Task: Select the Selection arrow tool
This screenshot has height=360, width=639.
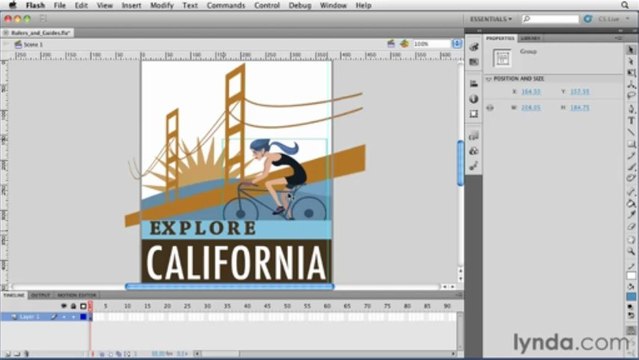Action: click(x=631, y=50)
